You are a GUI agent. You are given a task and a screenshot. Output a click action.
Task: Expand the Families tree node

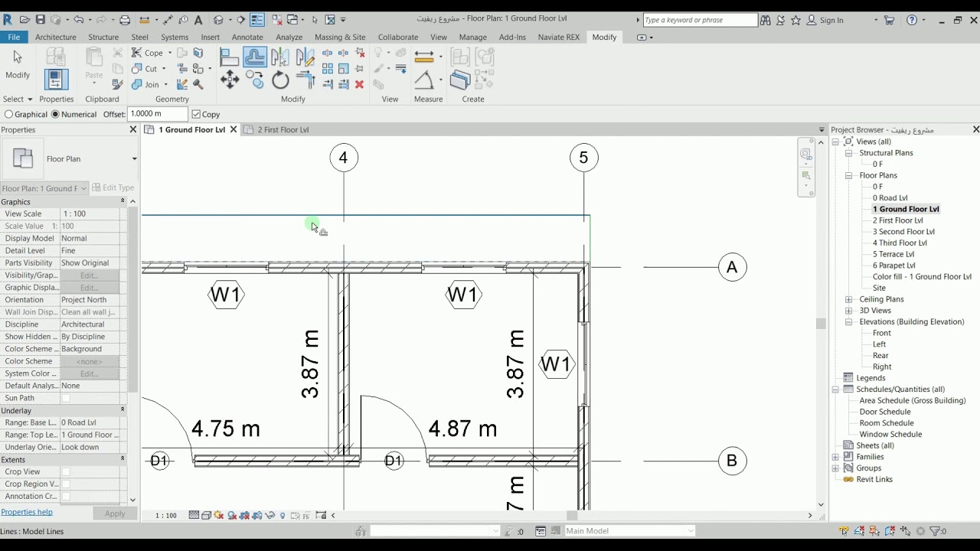[x=835, y=457]
